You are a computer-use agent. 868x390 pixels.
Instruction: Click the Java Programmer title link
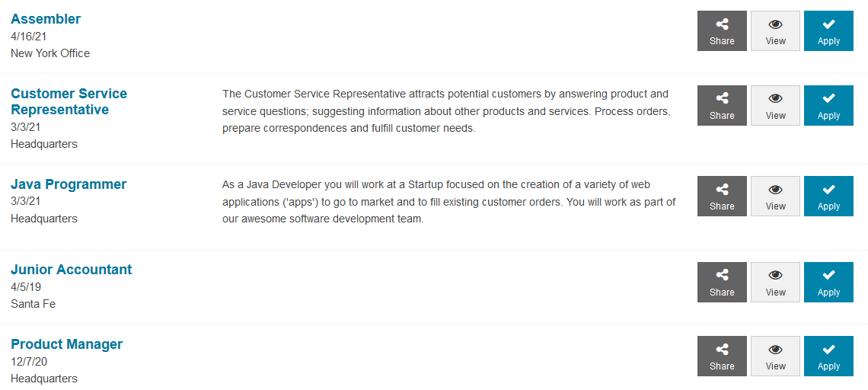click(x=69, y=184)
